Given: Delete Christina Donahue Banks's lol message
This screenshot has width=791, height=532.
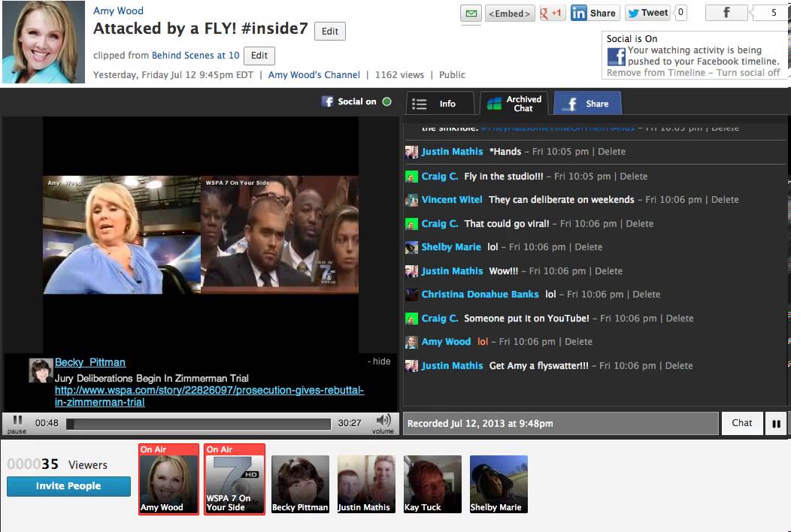Looking at the screenshot, I should pyautogui.click(x=647, y=295).
